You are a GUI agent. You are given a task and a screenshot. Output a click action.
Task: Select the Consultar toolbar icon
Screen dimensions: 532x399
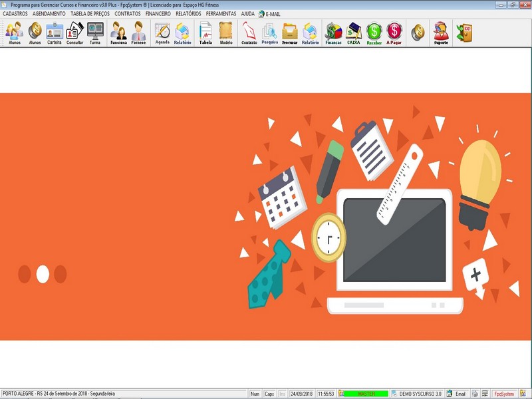click(x=74, y=33)
